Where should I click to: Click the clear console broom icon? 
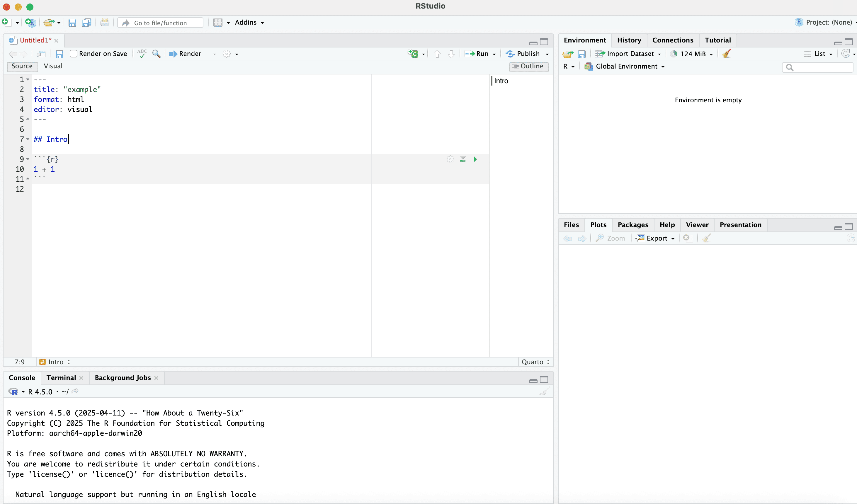[544, 391]
